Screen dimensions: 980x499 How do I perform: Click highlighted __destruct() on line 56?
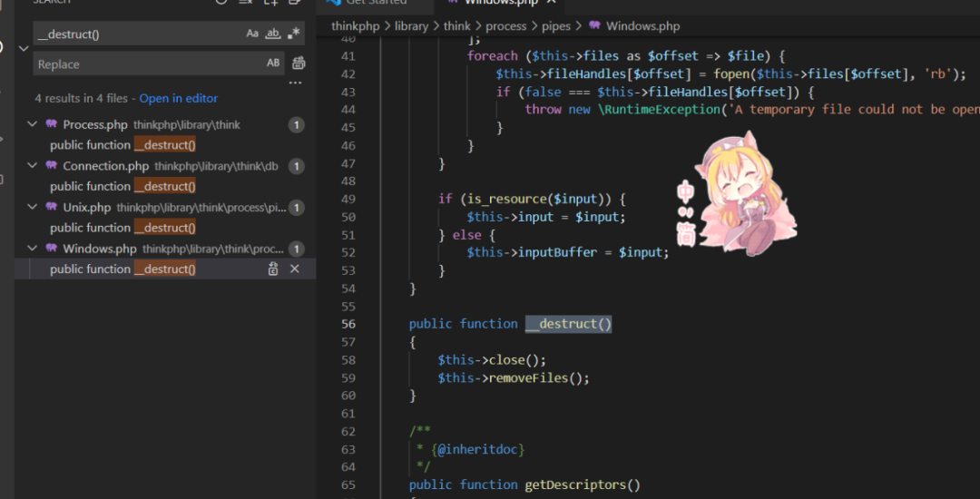(568, 324)
